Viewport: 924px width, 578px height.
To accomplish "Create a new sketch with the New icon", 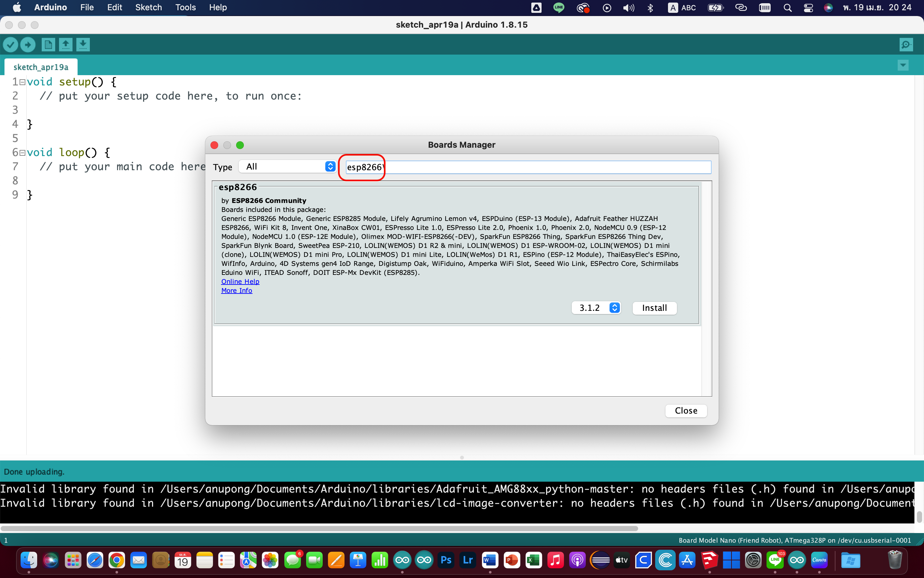I will point(48,45).
